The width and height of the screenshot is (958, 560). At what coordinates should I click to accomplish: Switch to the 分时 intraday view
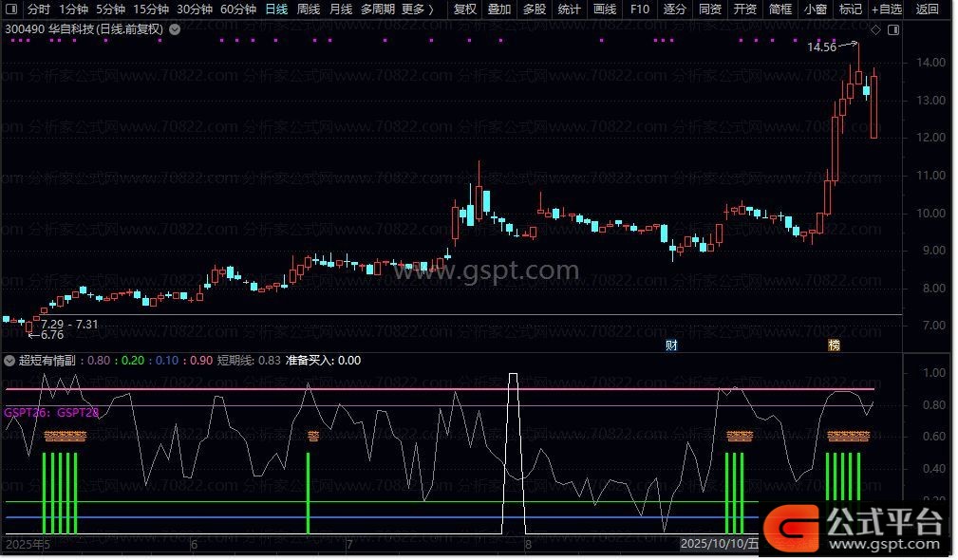tap(39, 9)
